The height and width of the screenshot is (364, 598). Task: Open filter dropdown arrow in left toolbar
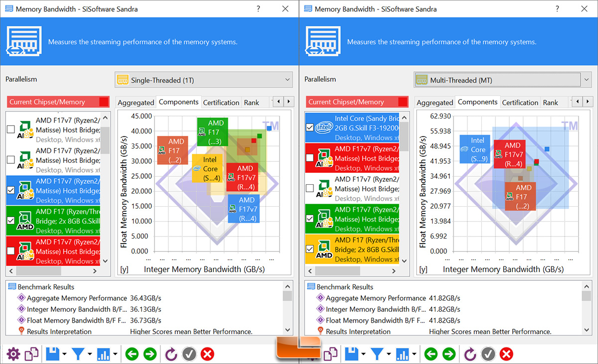click(90, 355)
